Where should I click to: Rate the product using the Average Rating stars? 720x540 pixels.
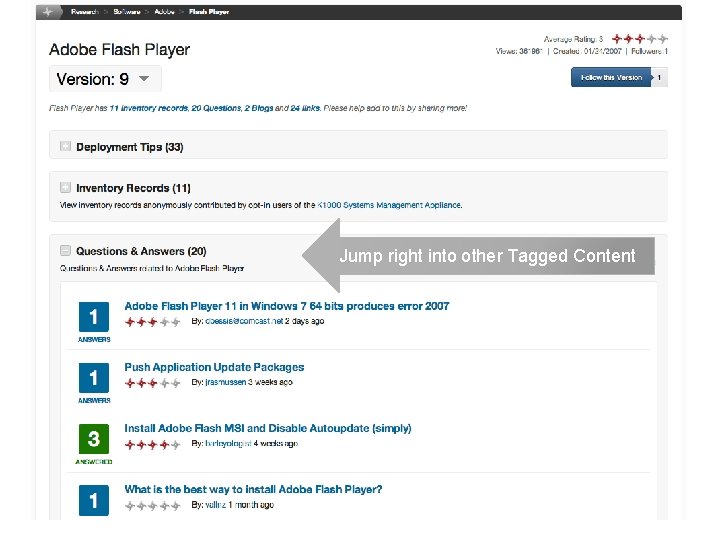coord(640,39)
